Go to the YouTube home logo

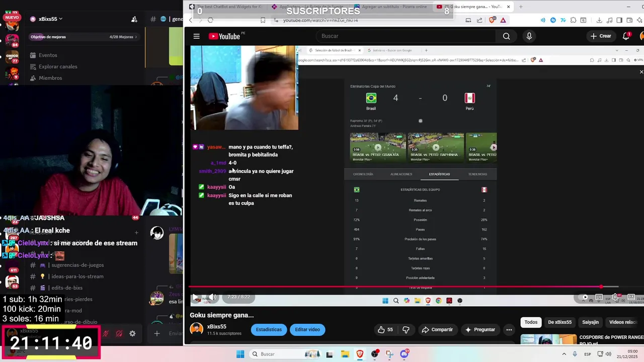(224, 36)
